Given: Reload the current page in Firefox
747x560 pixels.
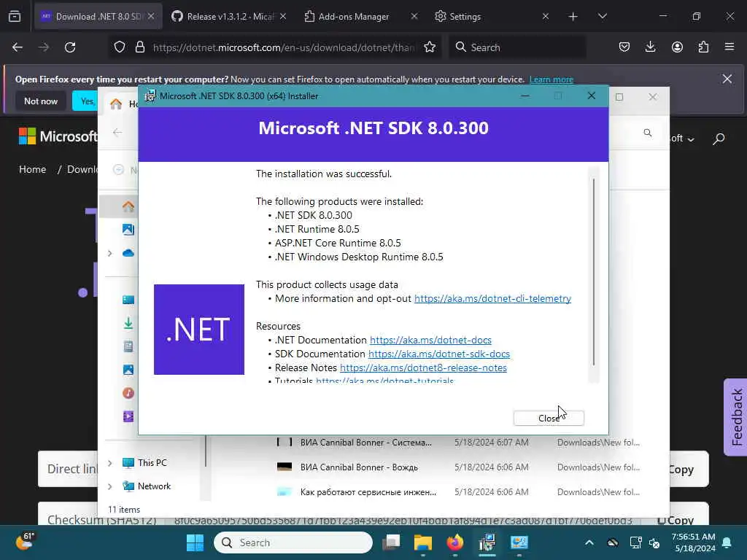Looking at the screenshot, I should (x=70, y=47).
